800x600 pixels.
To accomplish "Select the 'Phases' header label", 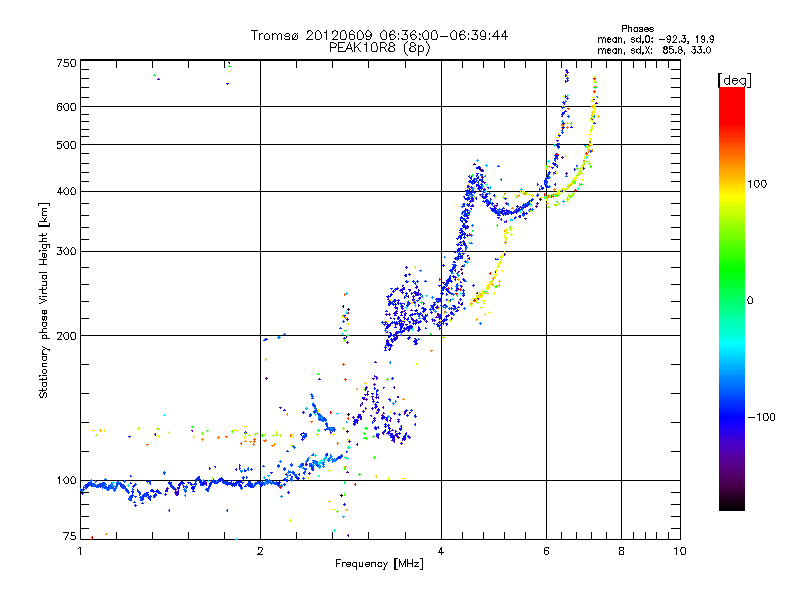I will [x=637, y=29].
